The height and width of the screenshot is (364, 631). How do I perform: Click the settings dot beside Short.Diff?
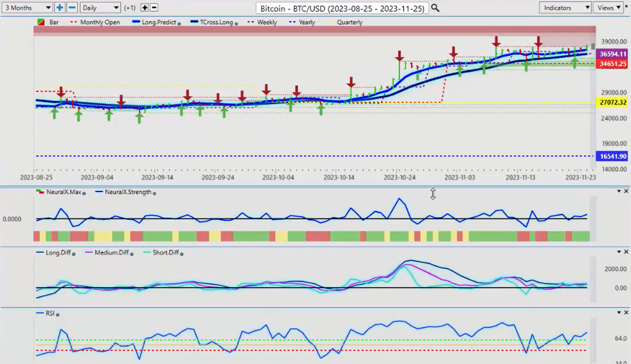(x=182, y=253)
